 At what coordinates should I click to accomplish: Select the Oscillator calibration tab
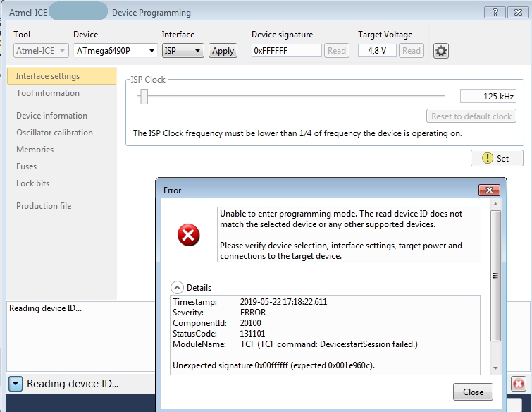click(x=54, y=133)
